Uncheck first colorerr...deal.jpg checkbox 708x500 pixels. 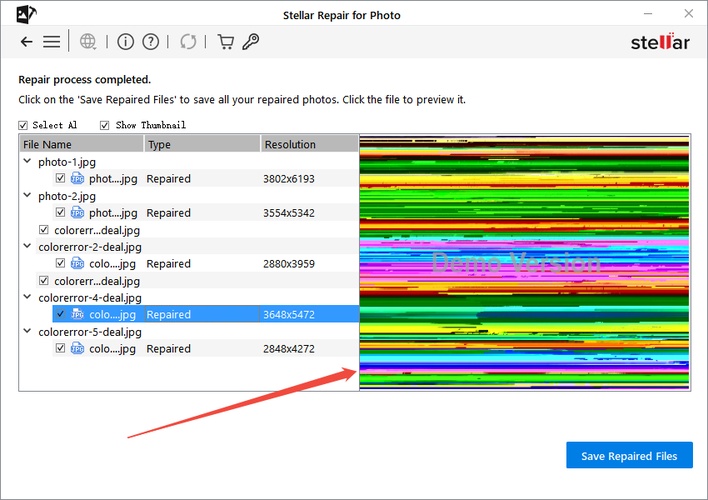(44, 229)
